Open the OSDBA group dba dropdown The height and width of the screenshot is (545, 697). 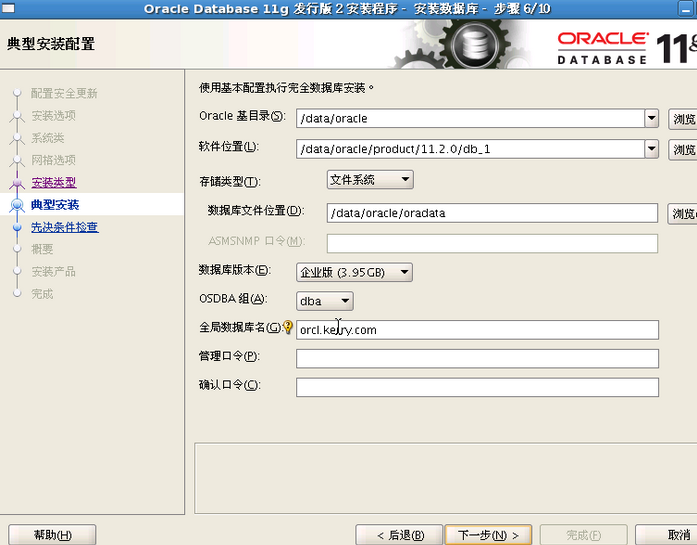click(x=325, y=301)
